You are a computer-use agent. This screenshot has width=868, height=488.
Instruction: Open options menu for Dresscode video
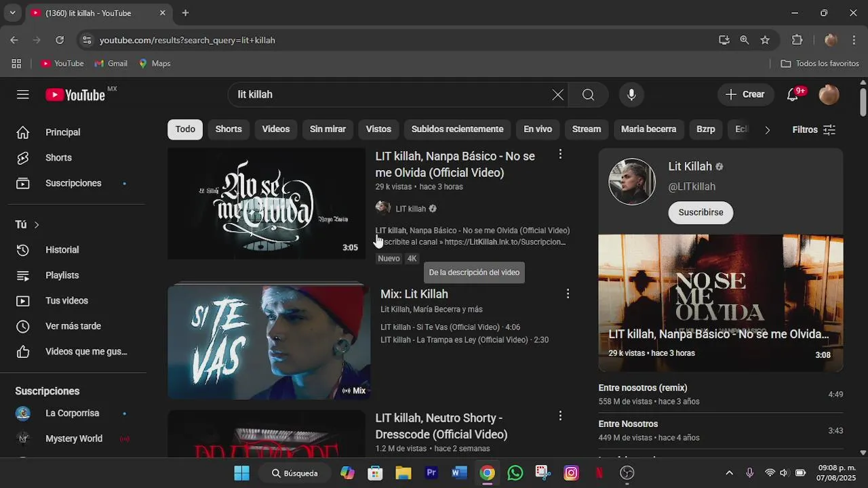point(560,415)
